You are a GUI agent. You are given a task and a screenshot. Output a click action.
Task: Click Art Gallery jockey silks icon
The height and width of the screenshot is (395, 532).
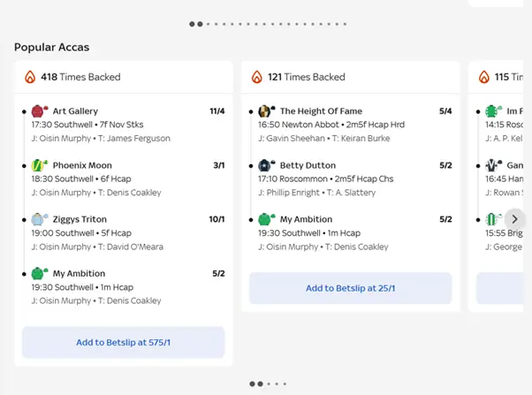39,111
